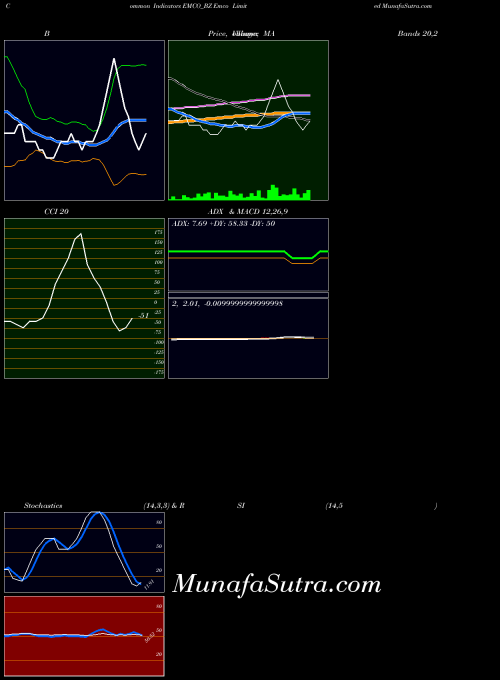Click the 'Bands 20,2' label
500x680 pixels.
418,33
